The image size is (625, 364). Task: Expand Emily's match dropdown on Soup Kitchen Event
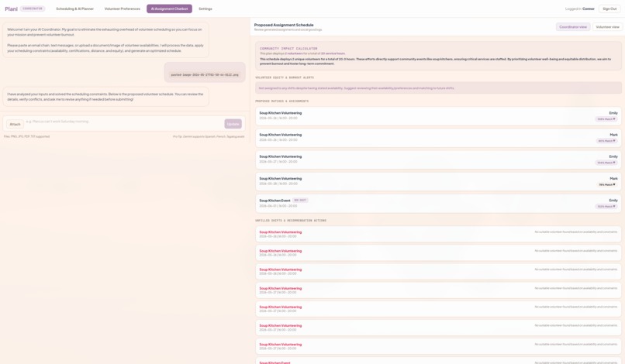[x=606, y=207]
